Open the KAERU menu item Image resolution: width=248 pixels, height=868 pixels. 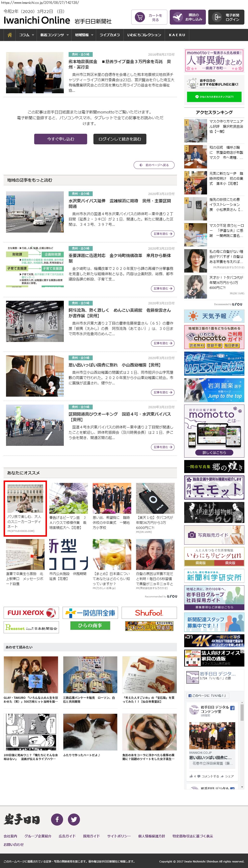[x=177, y=35]
